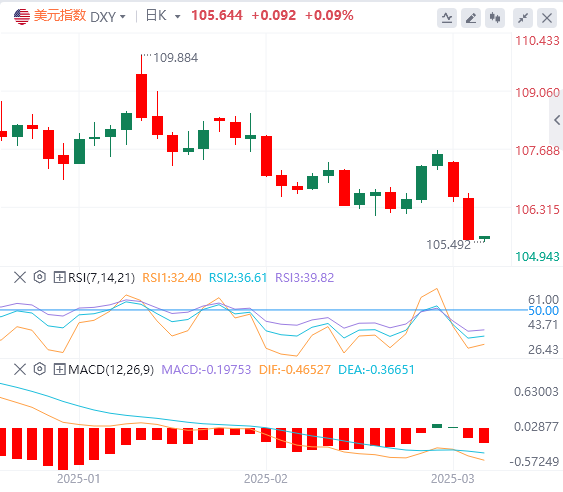Remove the RSI indicator panel
Image resolution: width=563 pixels, height=492 pixels.
pos(20,277)
